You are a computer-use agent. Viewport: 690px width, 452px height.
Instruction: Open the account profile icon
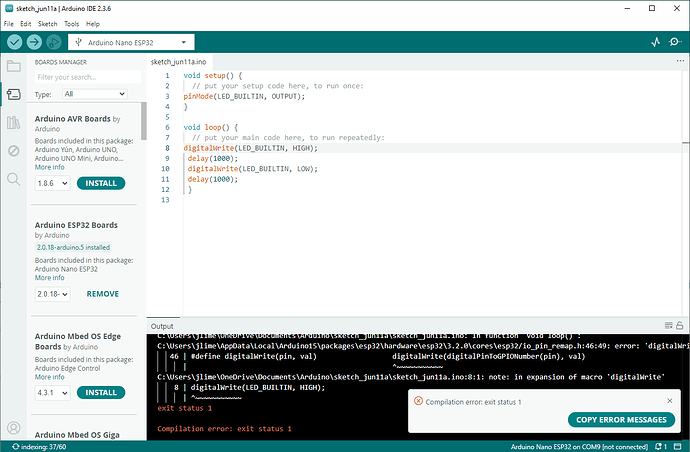pos(14,428)
